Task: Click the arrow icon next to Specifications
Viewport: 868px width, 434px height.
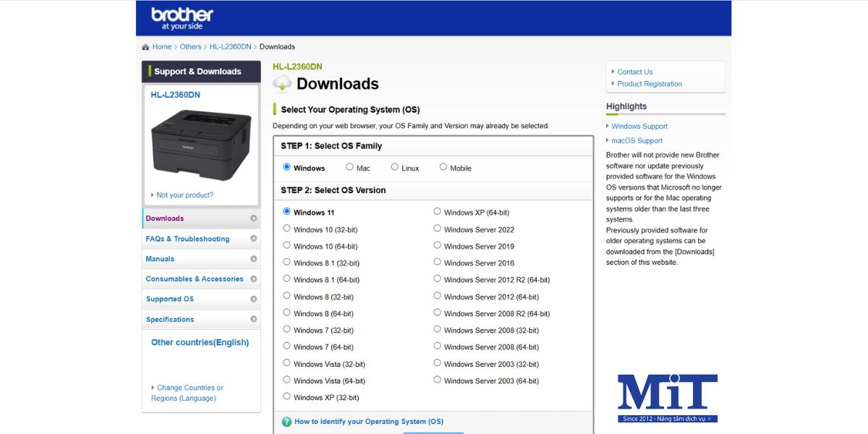Action: 253,319
